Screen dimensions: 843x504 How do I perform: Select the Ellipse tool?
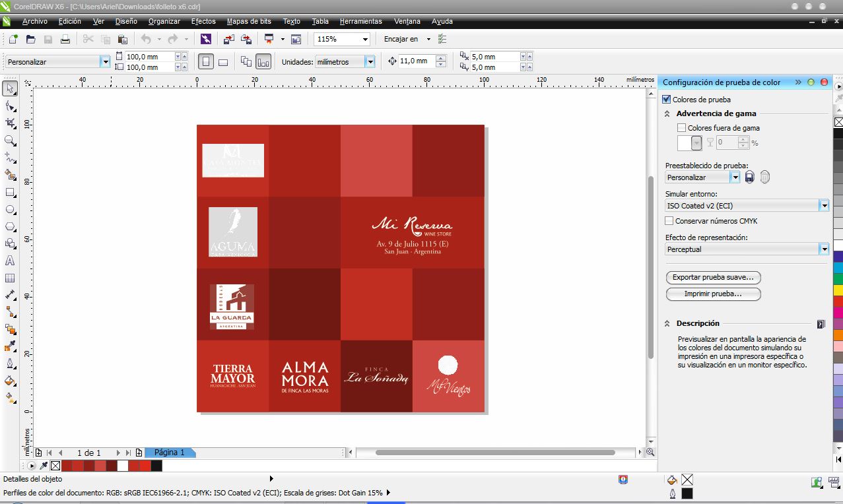10,210
